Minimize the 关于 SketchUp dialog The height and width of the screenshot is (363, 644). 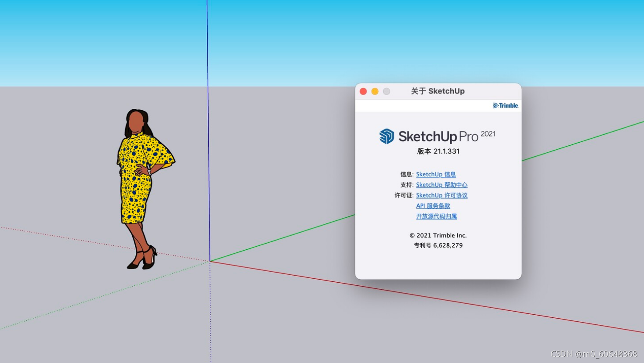click(375, 91)
